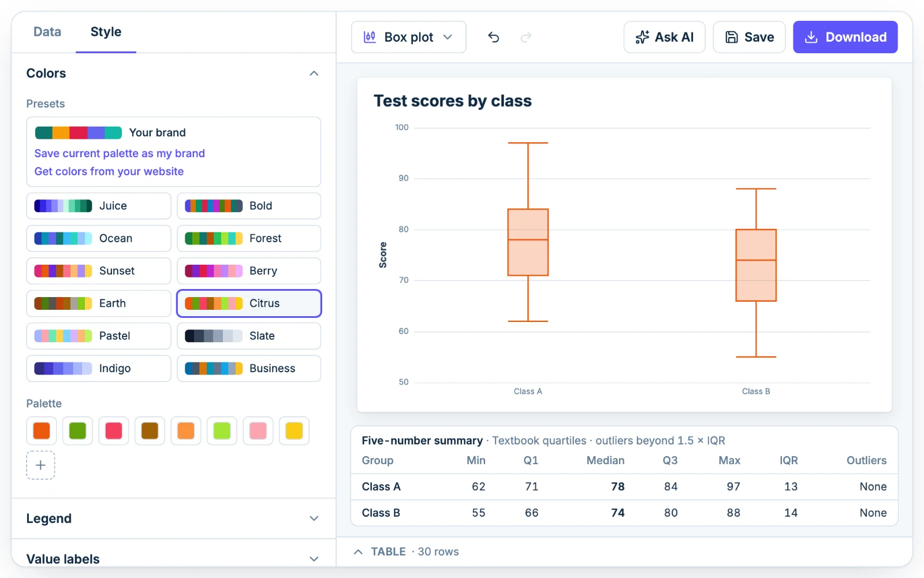This screenshot has height=578, width=924.
Task: Choose the Juice color preset
Action: tap(99, 206)
